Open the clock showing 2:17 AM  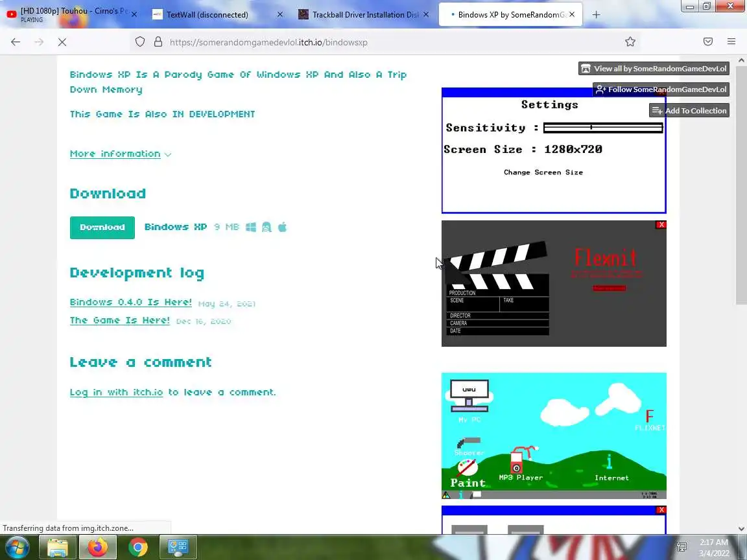click(x=714, y=548)
